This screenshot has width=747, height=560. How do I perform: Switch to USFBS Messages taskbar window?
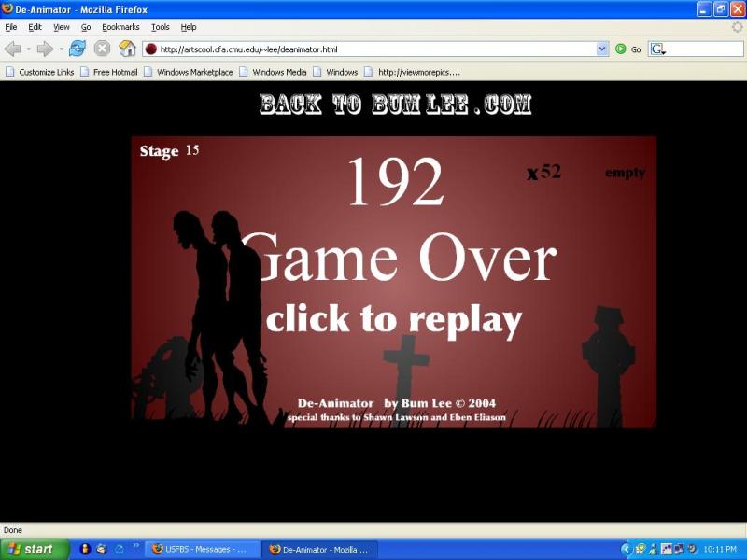click(202, 549)
